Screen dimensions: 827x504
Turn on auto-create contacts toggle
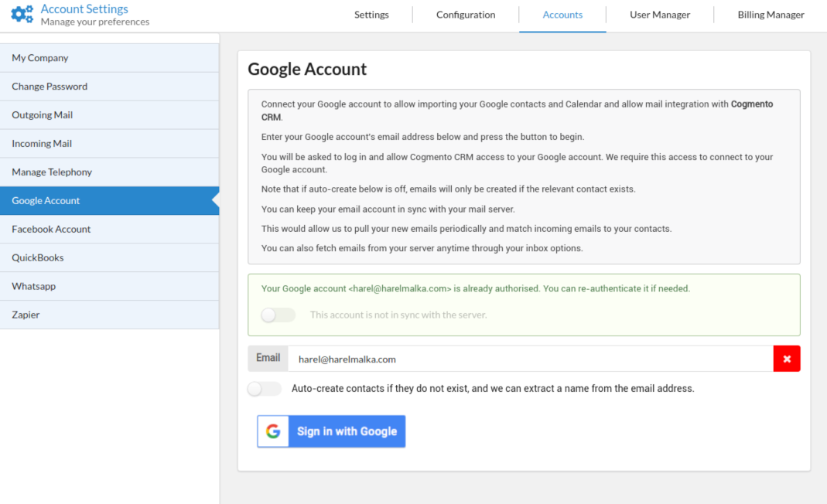click(x=264, y=389)
